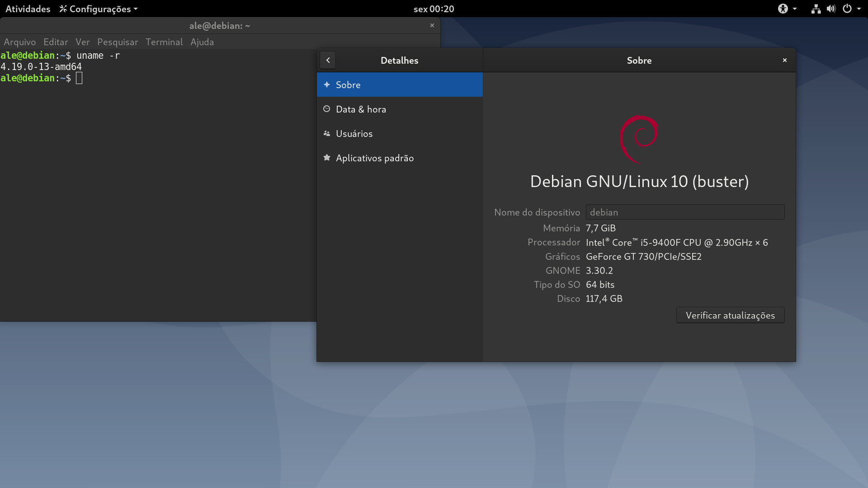Click the tools icon beside Configurações

tap(63, 9)
